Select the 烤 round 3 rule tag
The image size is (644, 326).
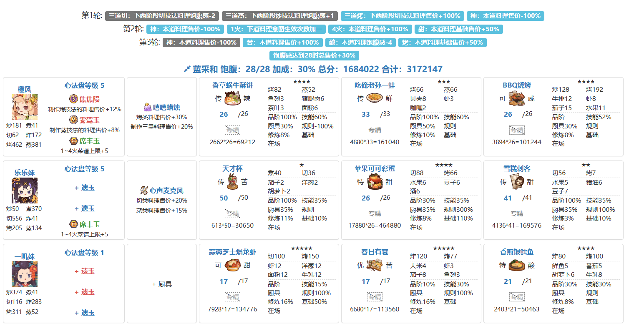coord(443,43)
